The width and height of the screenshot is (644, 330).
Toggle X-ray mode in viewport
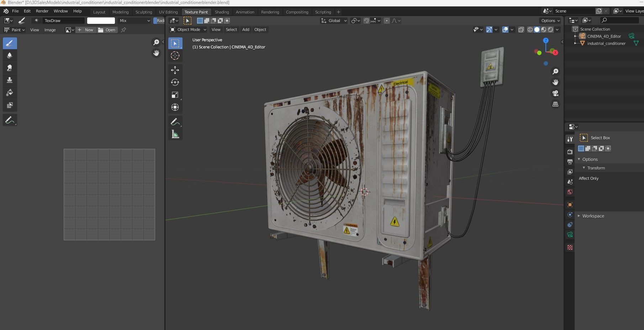coord(521,30)
